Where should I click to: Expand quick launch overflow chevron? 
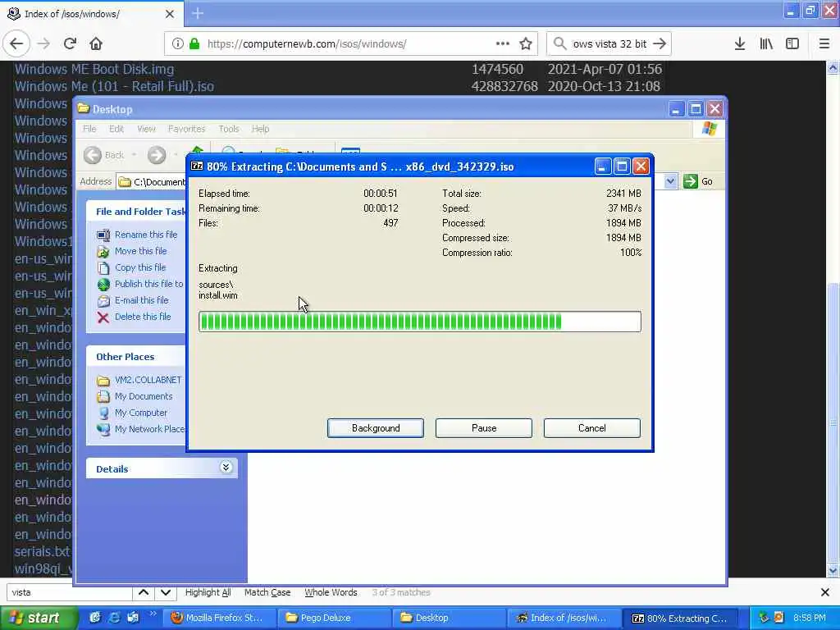[153, 614]
